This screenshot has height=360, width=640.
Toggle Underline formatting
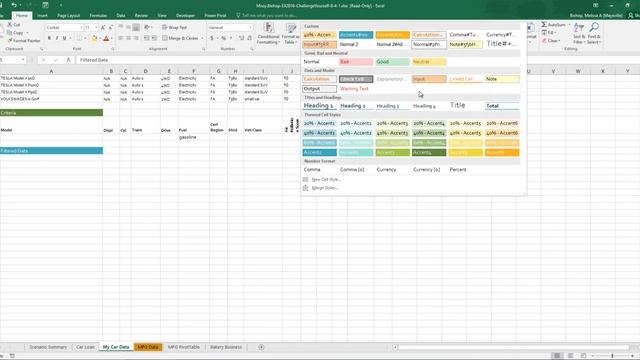pyautogui.click(x=64, y=38)
